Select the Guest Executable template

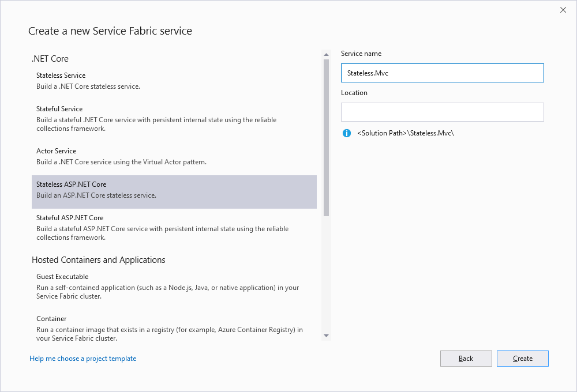click(x=174, y=286)
